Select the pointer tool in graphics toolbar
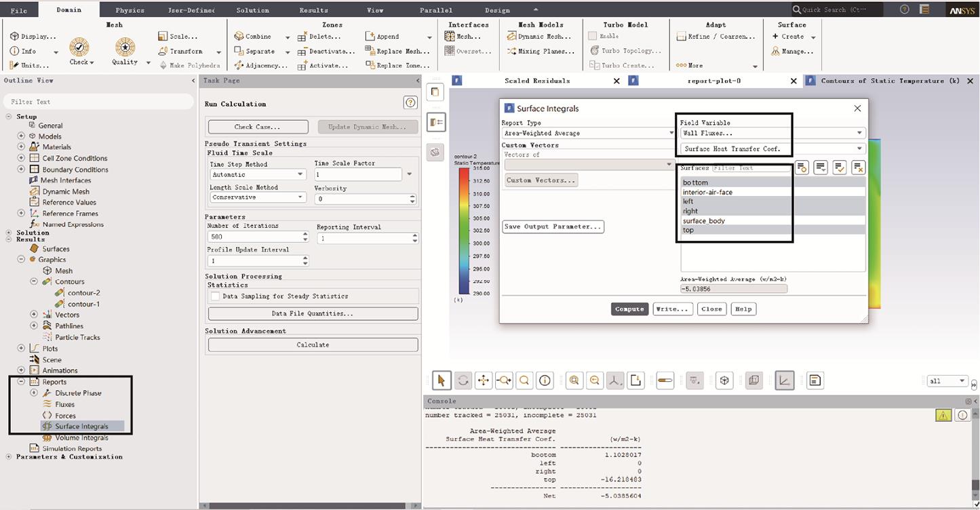This screenshot has width=980, height=510. pyautogui.click(x=442, y=380)
